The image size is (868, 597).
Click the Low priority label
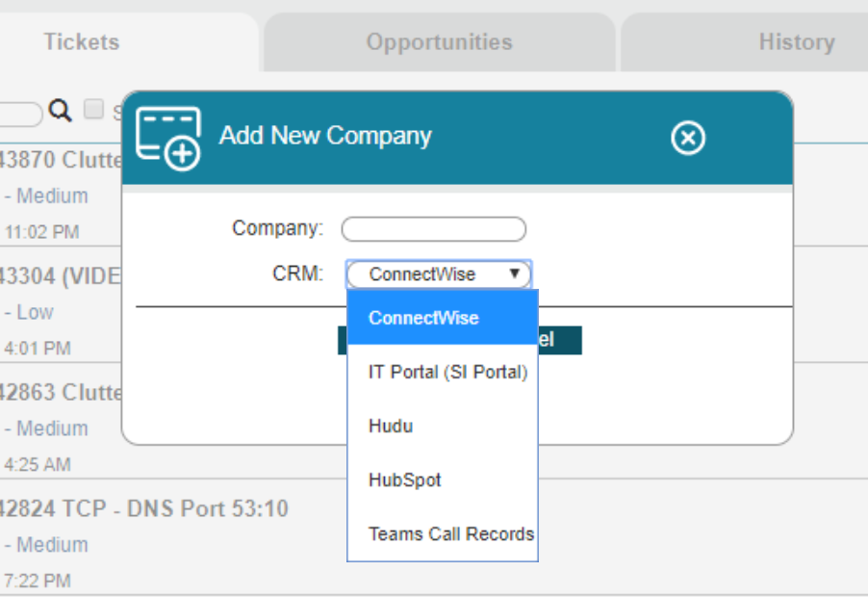(x=35, y=312)
